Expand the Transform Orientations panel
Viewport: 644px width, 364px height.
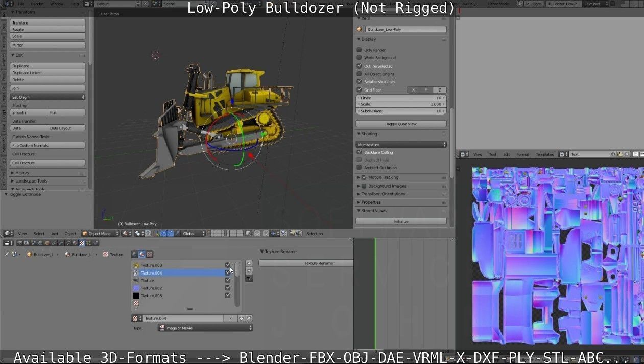coord(384,194)
